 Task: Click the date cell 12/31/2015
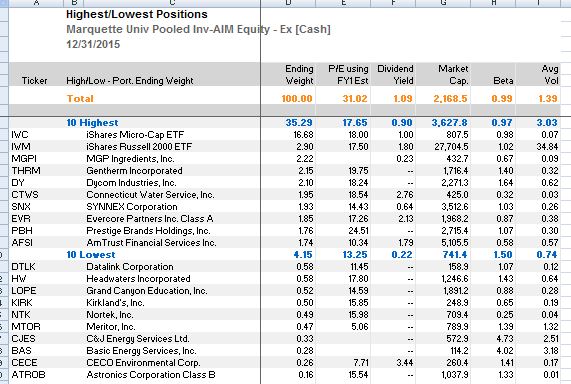93,44
